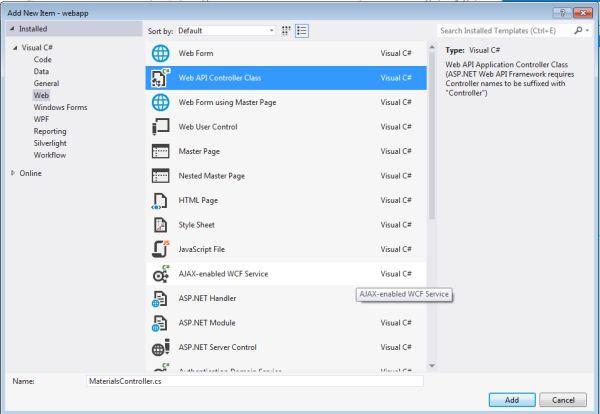This screenshot has width=600, height=414.
Task: Select the Workflow category
Action: point(50,155)
